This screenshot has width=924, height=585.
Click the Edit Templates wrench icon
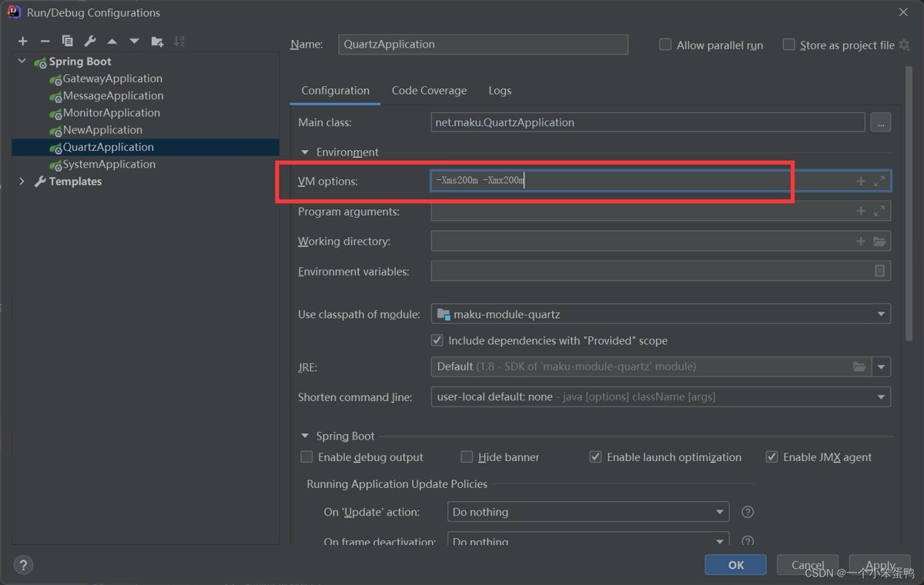89,42
